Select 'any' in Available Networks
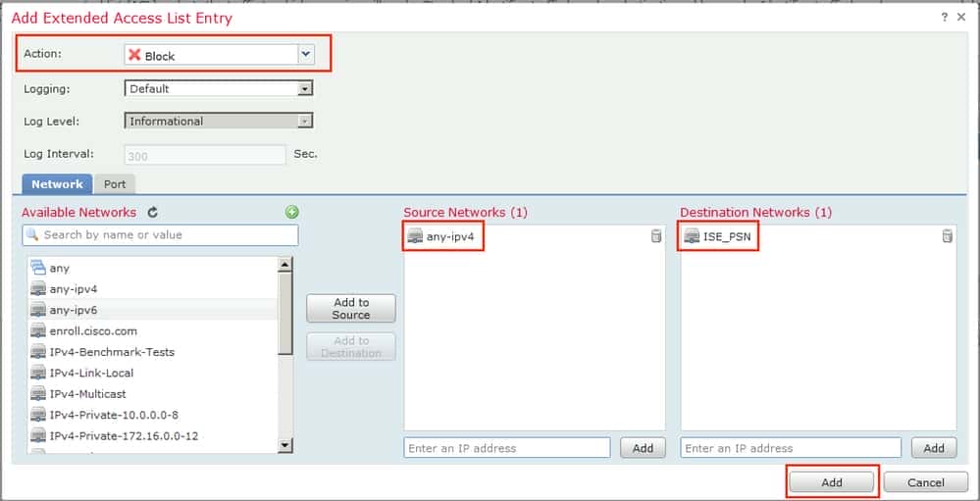The image size is (980, 501). click(153, 268)
